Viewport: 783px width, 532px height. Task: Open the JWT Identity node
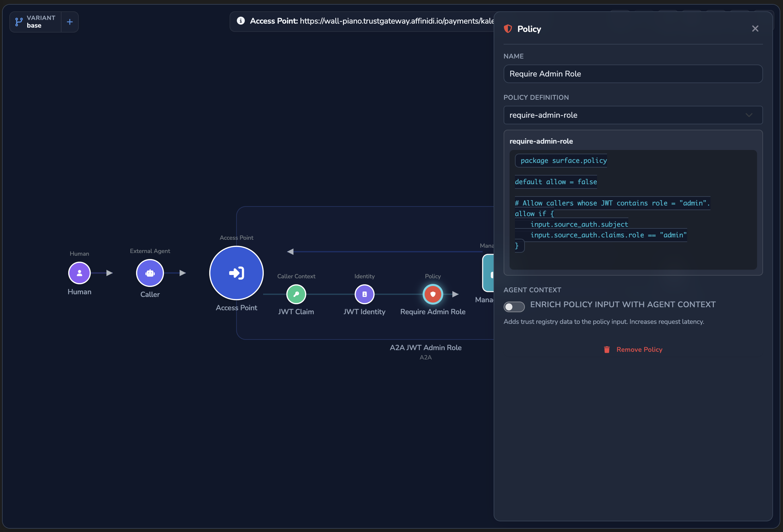tap(365, 294)
